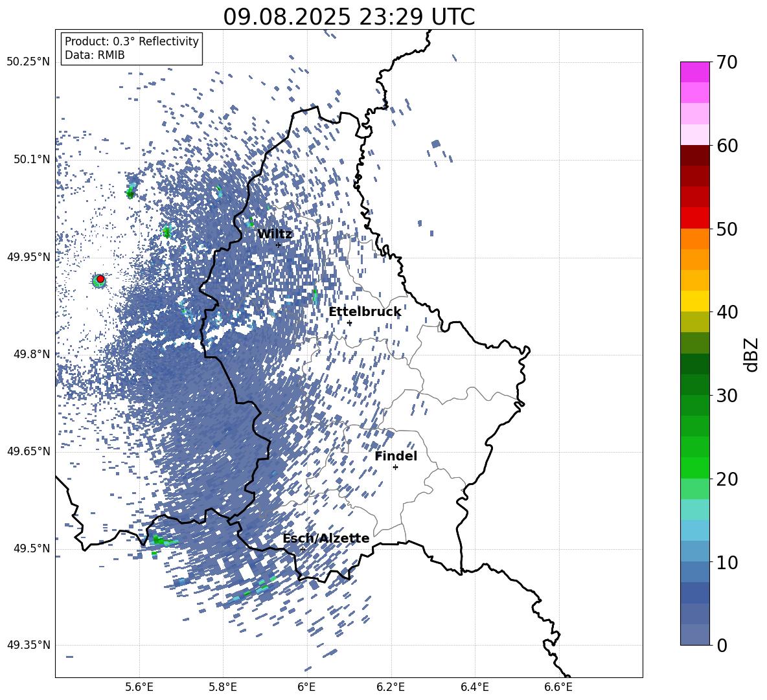
Task: Click the "Product: 0.3° Reflectivity" text
Action: click(x=132, y=41)
